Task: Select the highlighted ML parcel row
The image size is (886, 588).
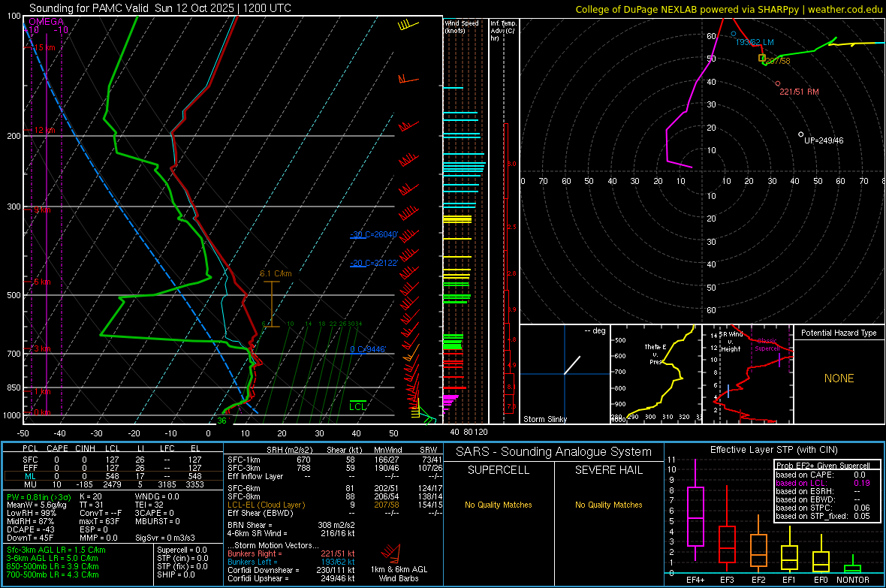Action: (113, 476)
